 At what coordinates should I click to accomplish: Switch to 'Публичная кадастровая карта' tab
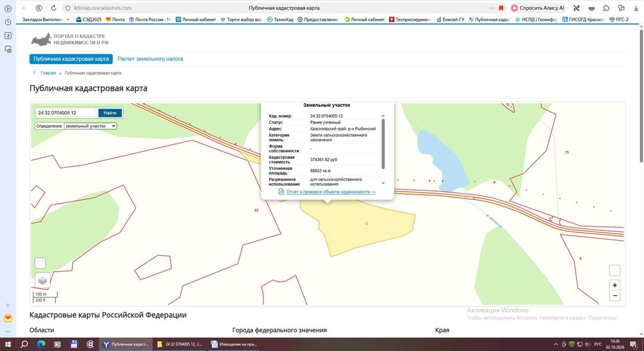coord(71,59)
